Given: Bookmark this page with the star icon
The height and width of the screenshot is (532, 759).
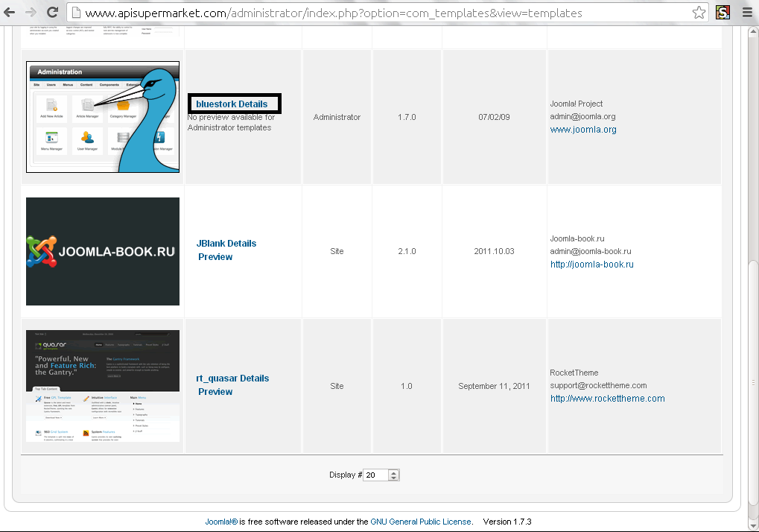Looking at the screenshot, I should [699, 13].
